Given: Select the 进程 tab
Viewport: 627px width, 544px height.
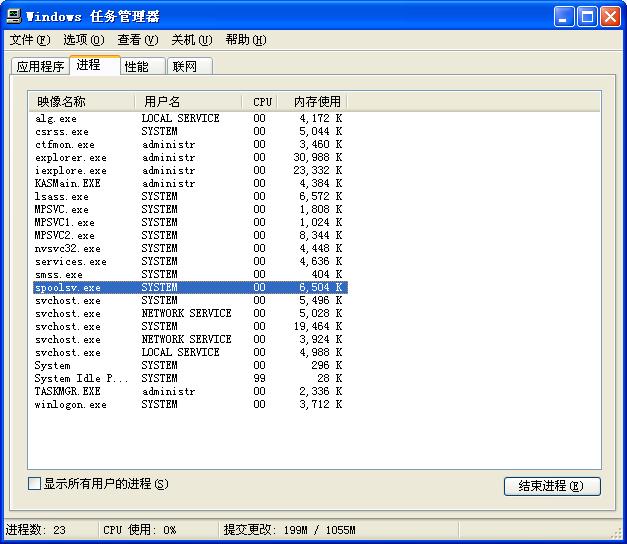Looking at the screenshot, I should (x=95, y=65).
